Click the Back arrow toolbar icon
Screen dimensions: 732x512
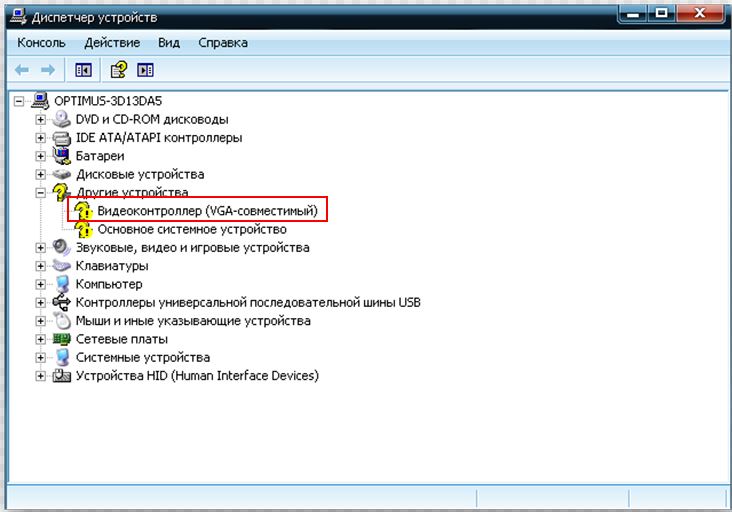(x=22, y=70)
